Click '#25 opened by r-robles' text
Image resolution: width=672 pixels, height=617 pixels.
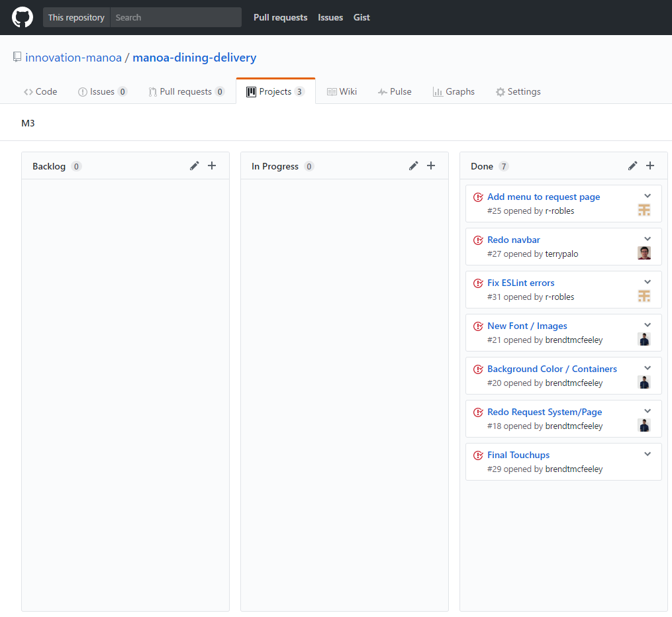click(530, 211)
